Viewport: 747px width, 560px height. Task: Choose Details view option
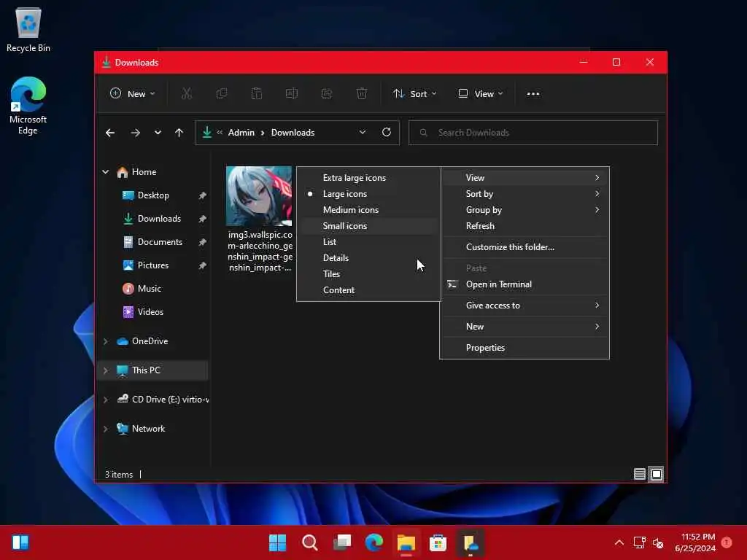coord(368,258)
